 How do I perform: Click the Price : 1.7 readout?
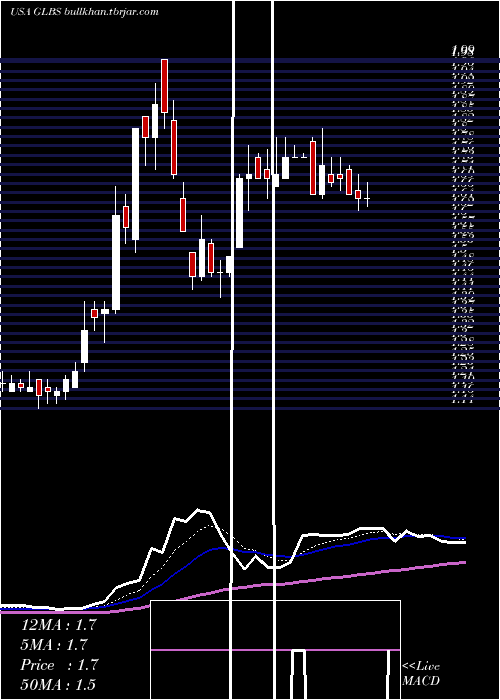[59, 665]
